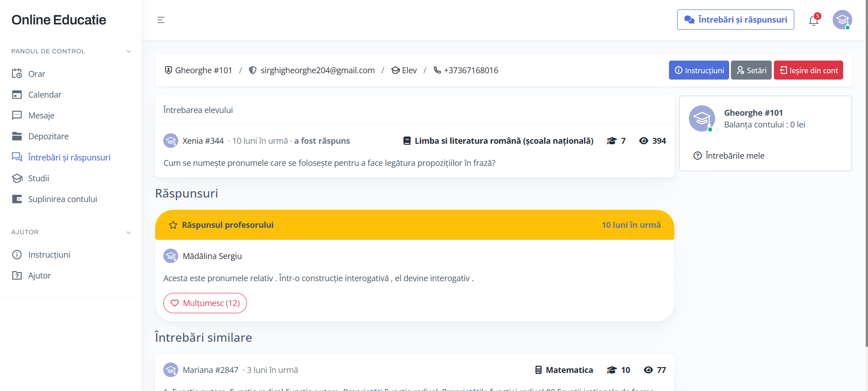This screenshot has height=391, width=868.
Task: Click the Mesaje chat icon
Action: [17, 115]
